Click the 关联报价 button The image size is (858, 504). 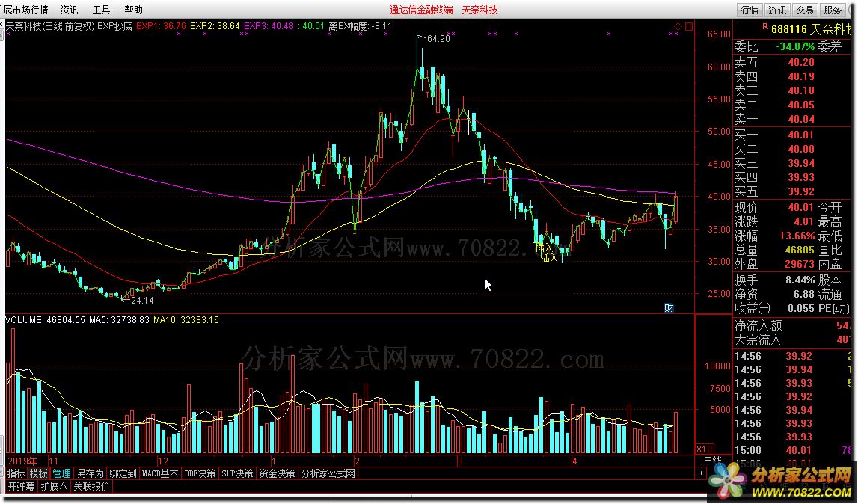[x=91, y=486]
